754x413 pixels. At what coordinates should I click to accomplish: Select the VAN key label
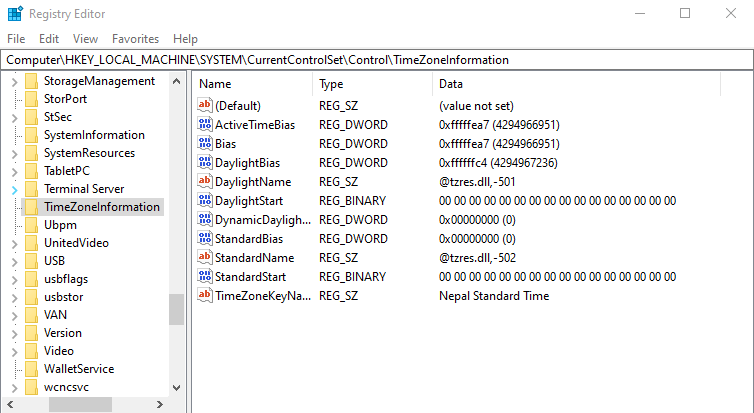click(55, 315)
